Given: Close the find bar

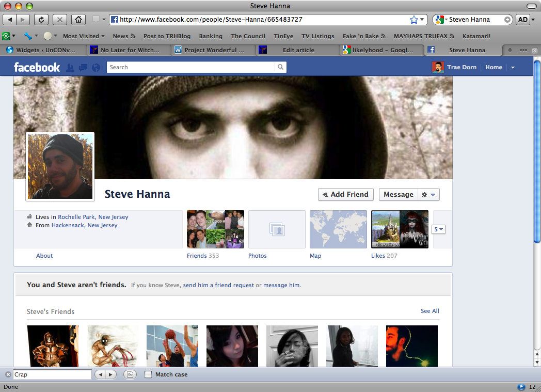Looking at the screenshot, I should pyautogui.click(x=8, y=374).
